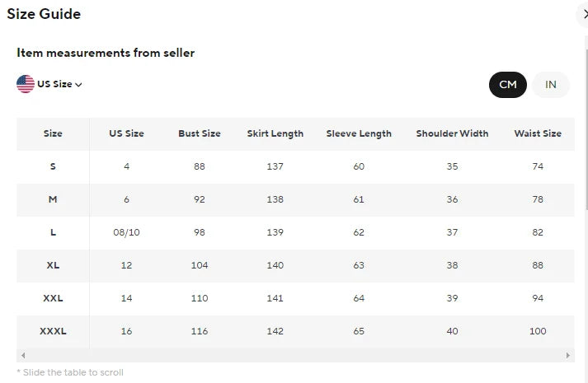Select the Size column header
This screenshot has height=383, width=588.
(x=53, y=133)
